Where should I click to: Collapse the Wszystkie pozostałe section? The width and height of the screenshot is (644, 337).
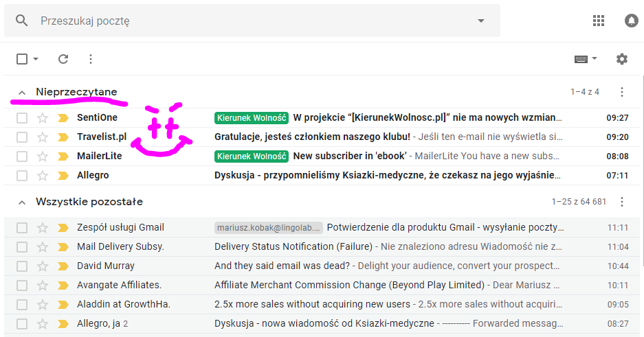(x=22, y=202)
